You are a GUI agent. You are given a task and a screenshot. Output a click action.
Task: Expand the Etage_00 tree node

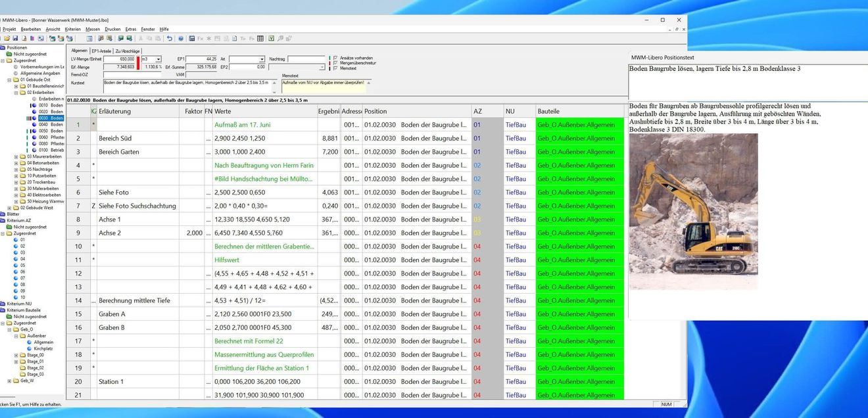tap(16, 355)
